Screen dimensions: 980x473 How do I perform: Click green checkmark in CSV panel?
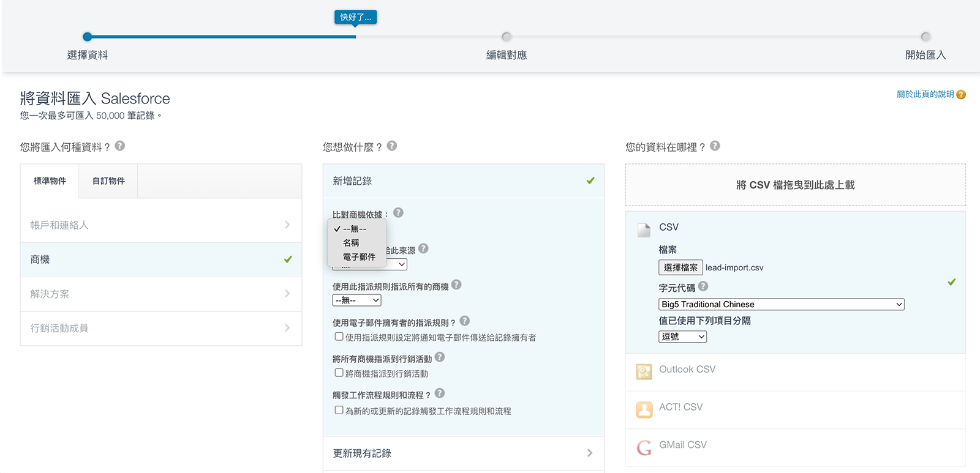[x=952, y=282]
